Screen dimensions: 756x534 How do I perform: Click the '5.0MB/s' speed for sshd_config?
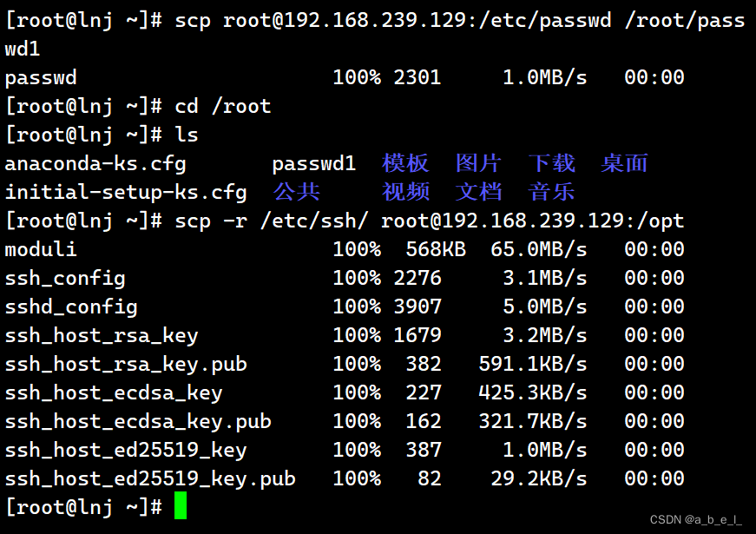click(x=545, y=307)
